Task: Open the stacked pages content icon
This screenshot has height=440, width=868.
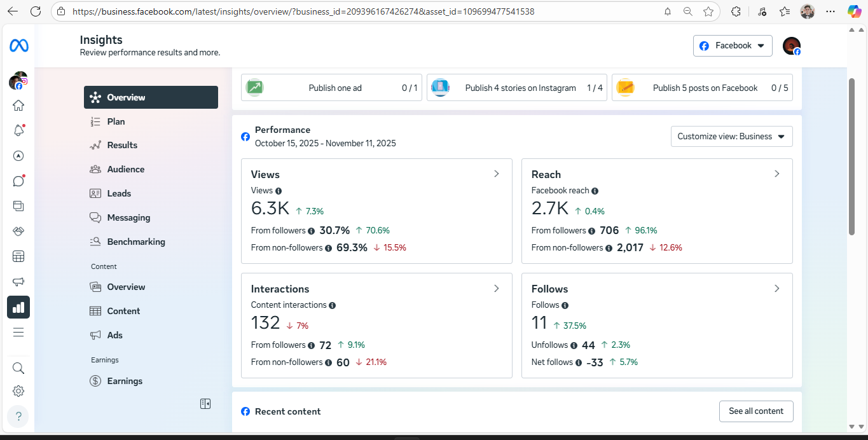Action: (18, 206)
